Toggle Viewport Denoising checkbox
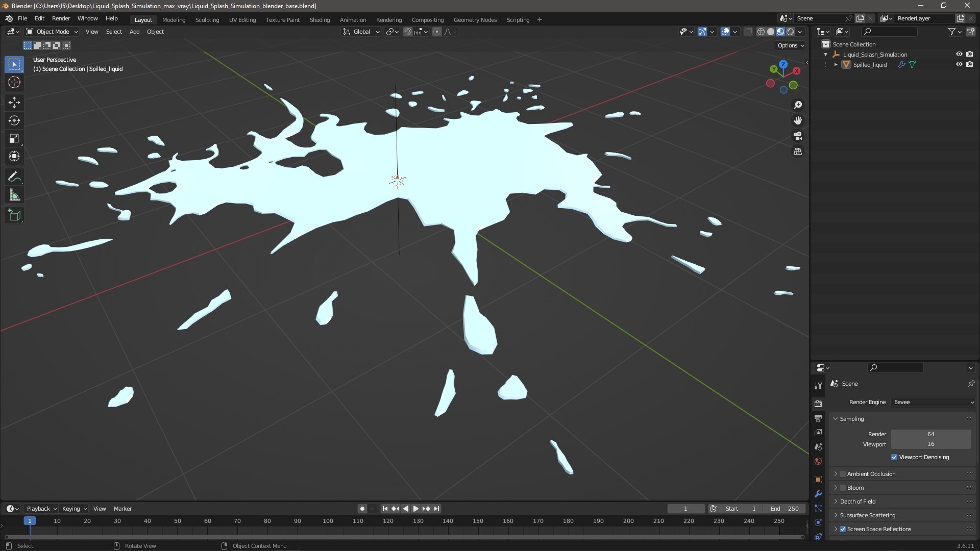 pyautogui.click(x=894, y=457)
